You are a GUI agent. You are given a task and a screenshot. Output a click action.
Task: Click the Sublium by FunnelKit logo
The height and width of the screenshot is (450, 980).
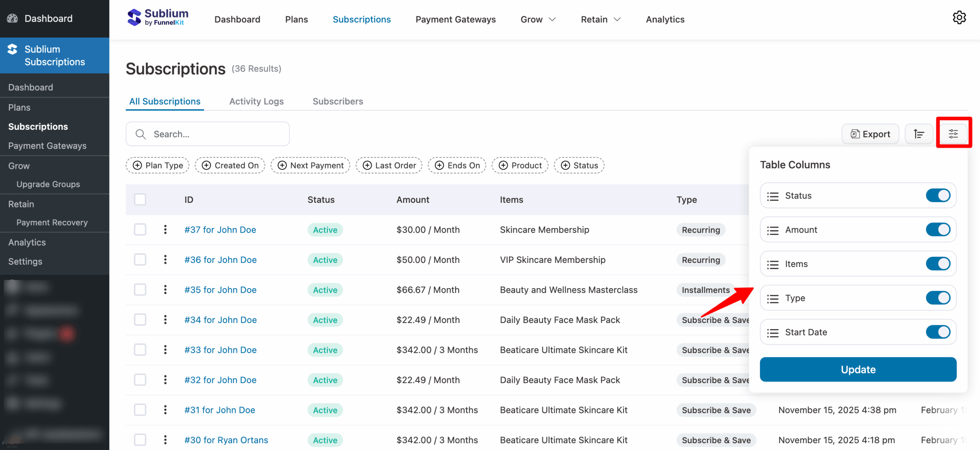coord(157,17)
